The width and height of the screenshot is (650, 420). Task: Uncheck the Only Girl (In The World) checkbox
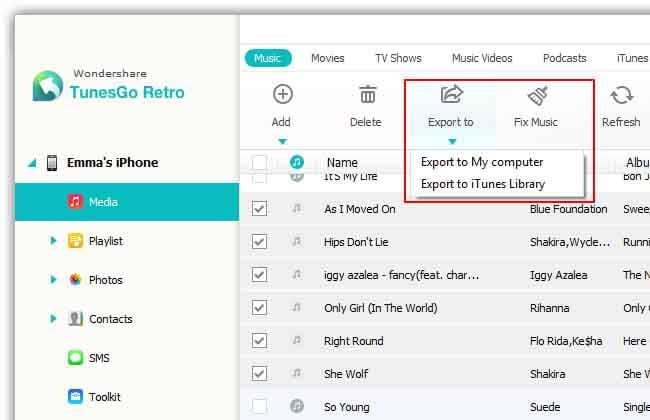click(259, 308)
